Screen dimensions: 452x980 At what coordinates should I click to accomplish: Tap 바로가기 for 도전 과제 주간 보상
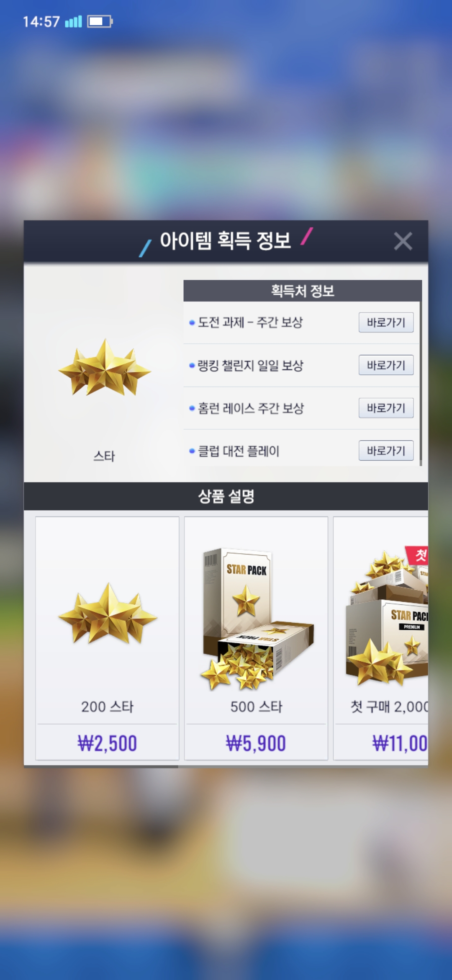pyautogui.click(x=386, y=322)
